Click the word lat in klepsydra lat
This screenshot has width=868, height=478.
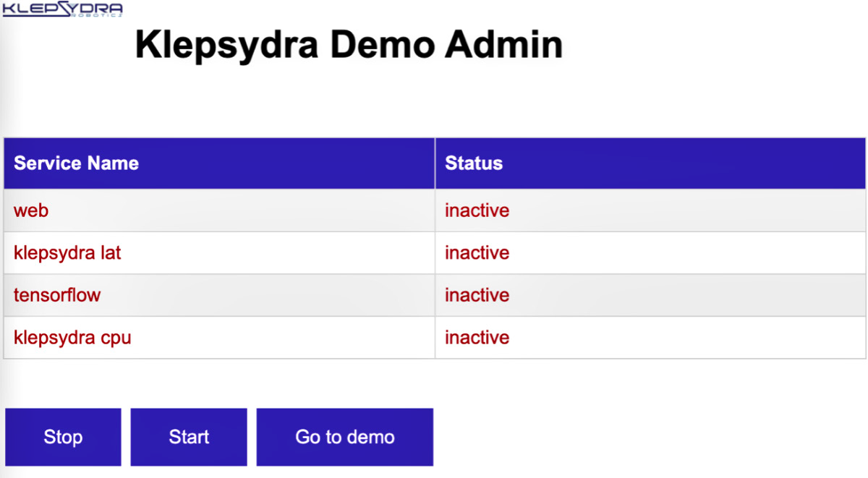pyautogui.click(x=111, y=253)
